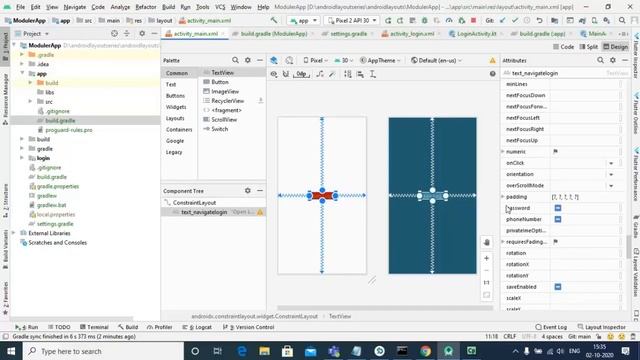The image size is (640, 360).
Task: Click the default margin 0dp field
Action: coord(301,74)
